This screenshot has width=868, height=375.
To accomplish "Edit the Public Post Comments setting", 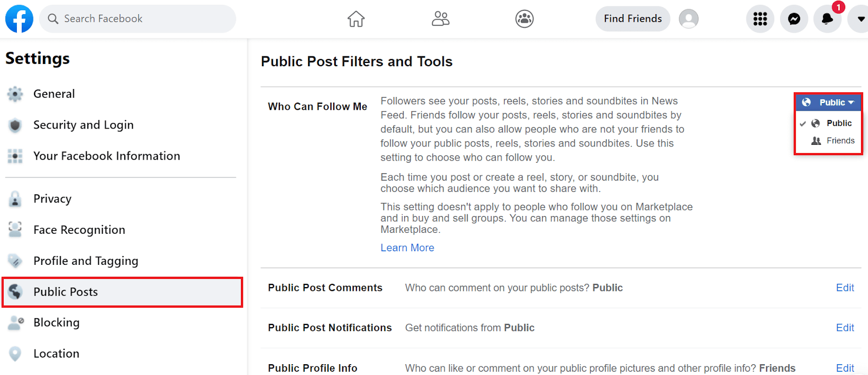I will (x=845, y=288).
